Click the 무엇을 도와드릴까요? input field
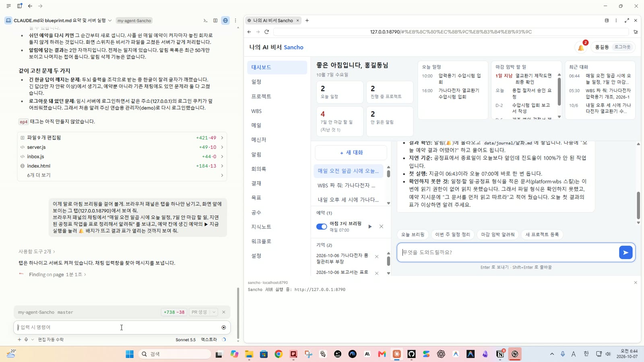 click(x=508, y=253)
